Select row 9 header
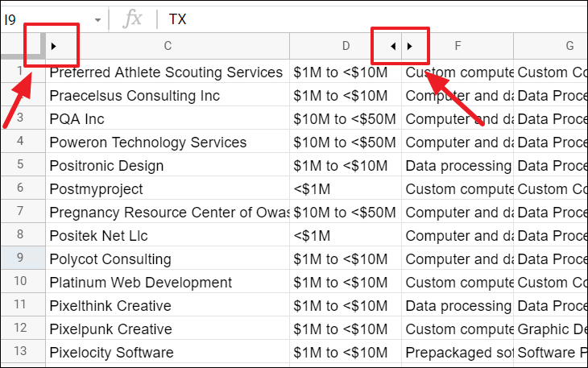Image resolution: width=588 pixels, height=368 pixels. pos(20,258)
